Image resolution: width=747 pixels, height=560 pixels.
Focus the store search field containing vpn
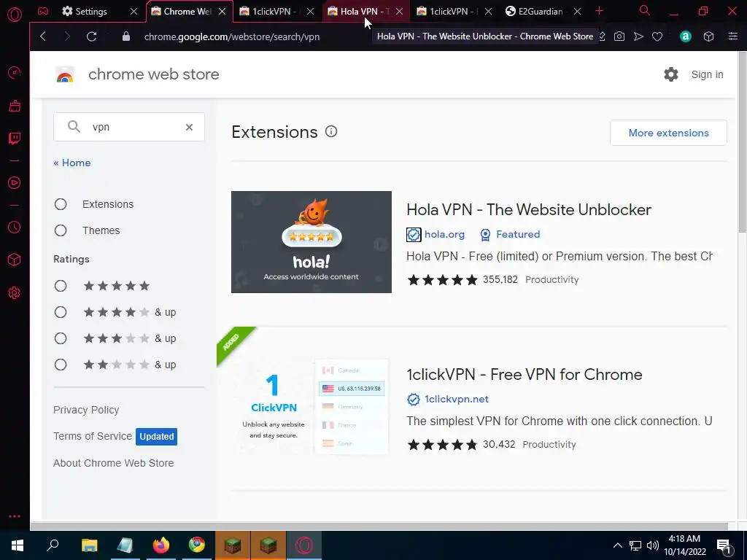pos(129,127)
